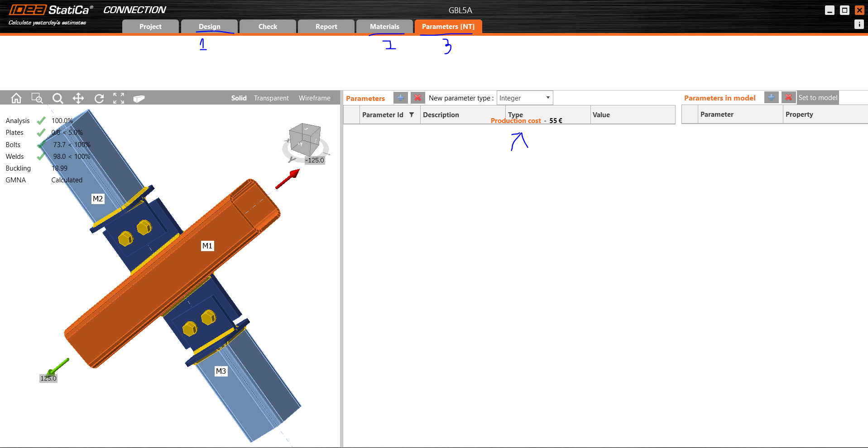Select the Zoom window tool
The height and width of the screenshot is (448, 868).
(x=37, y=98)
